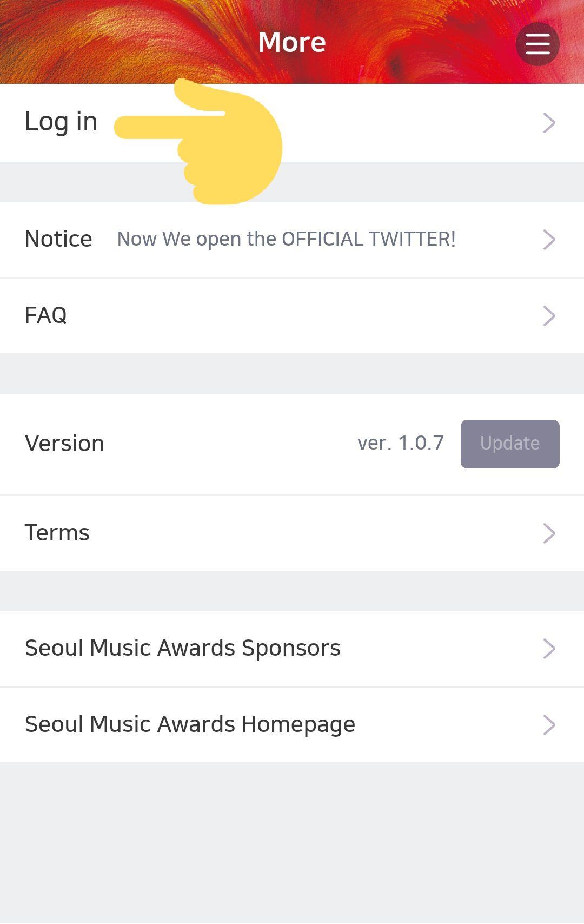
Task: Tap the ver. 1.0.7 version number
Action: (400, 443)
